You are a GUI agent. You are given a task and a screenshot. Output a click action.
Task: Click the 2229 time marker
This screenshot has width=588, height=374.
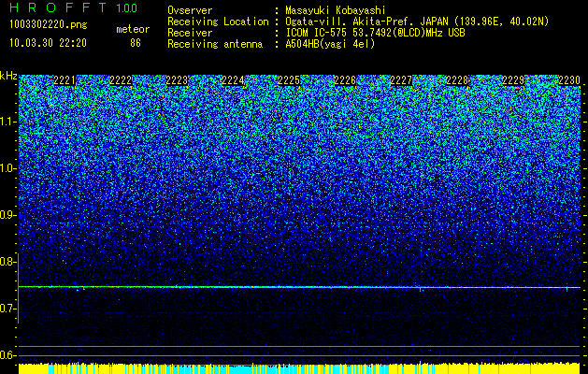tap(513, 80)
